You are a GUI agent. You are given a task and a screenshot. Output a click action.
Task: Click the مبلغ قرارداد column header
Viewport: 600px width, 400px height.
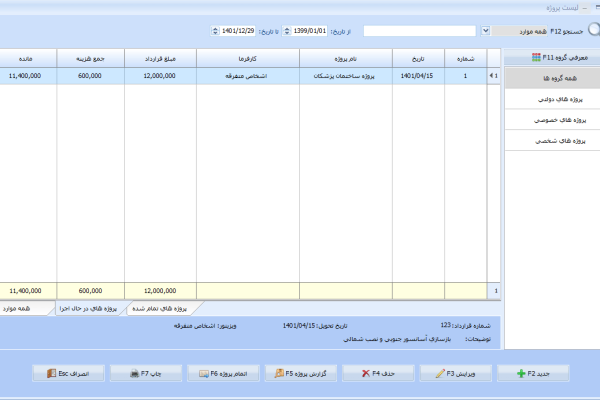coord(160,59)
